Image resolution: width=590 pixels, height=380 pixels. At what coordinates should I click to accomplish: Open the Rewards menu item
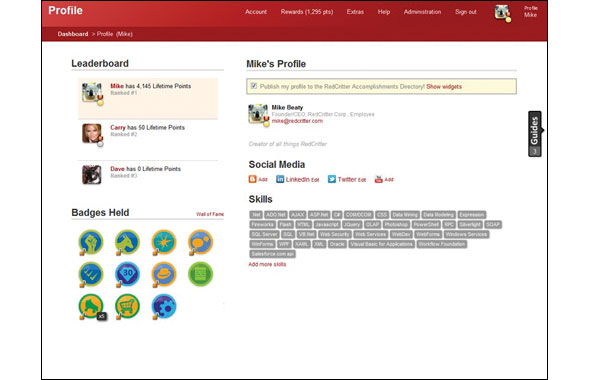307,12
